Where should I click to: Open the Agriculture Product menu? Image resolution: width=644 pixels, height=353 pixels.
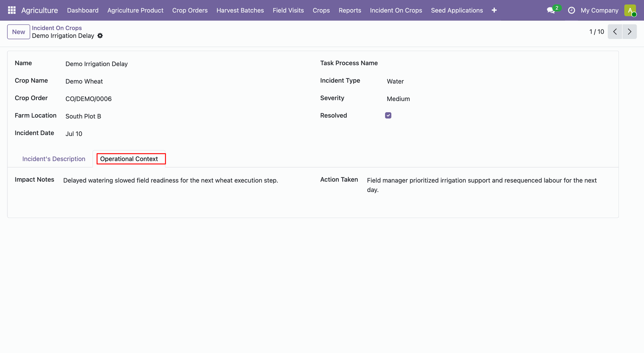coord(135,10)
